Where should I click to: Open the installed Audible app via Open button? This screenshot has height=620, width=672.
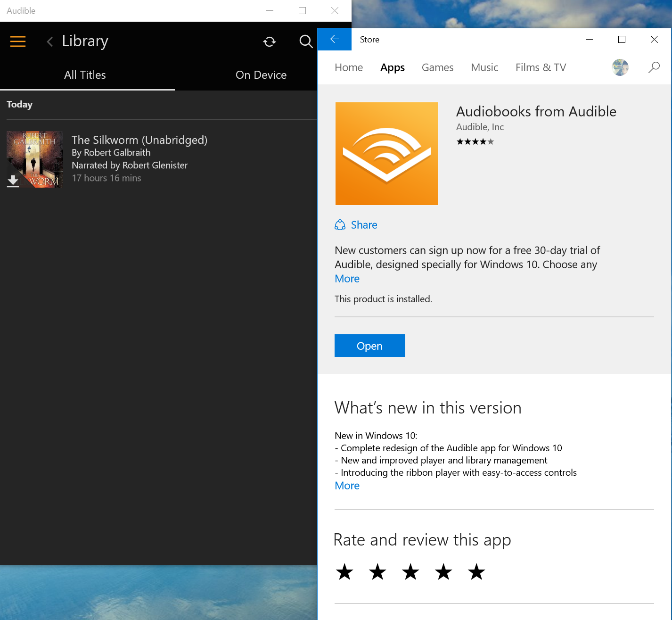pos(369,346)
